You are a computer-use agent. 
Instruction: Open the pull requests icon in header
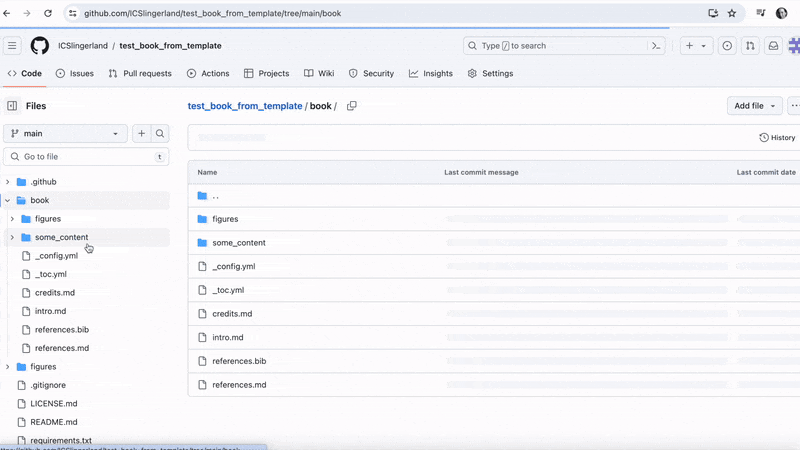750,46
